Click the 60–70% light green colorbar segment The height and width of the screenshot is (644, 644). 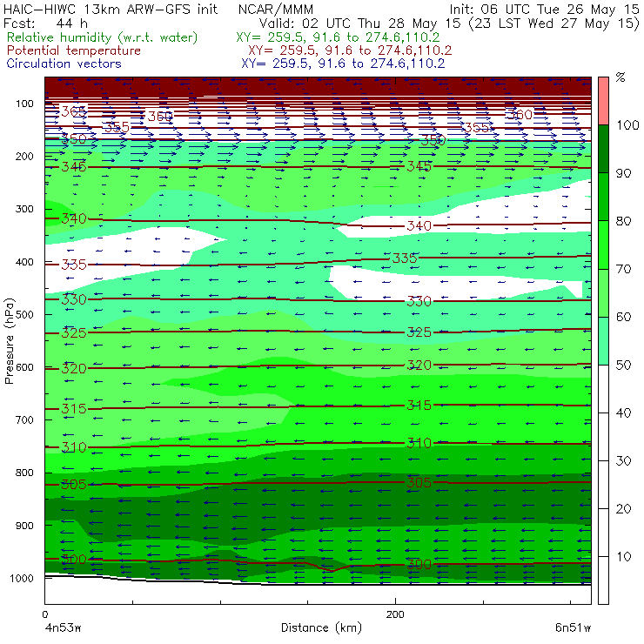tap(603, 292)
